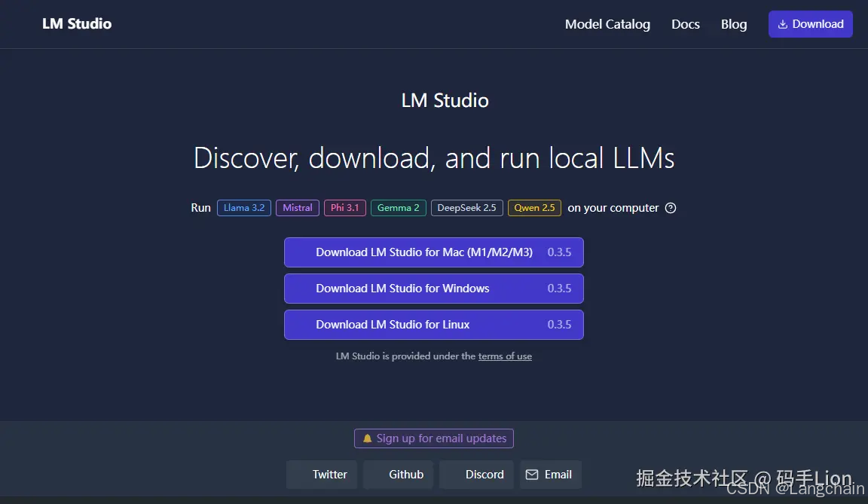Download LM Studio for Windows
868x504 pixels.
434,289
